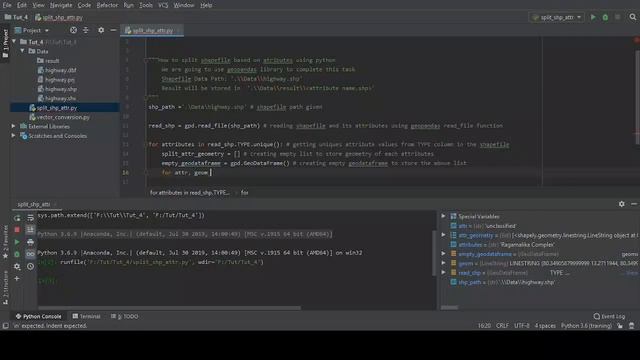The height and width of the screenshot is (360, 640).
Task: Collapse the Tut_4 root folder
Action: point(14,42)
